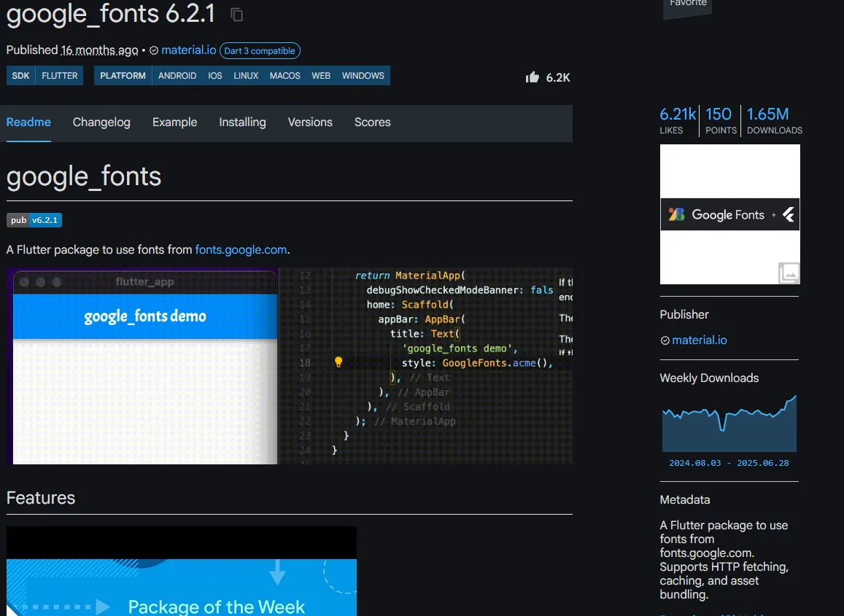Click the 150 POINTS score
Screen dimensions: 844x616
[x=720, y=121]
